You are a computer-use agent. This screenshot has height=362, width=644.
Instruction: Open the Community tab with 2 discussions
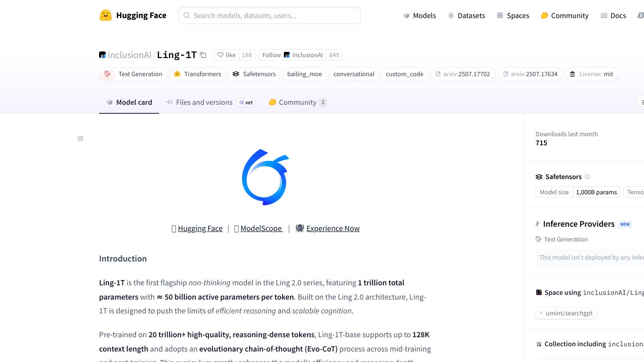coord(297,102)
